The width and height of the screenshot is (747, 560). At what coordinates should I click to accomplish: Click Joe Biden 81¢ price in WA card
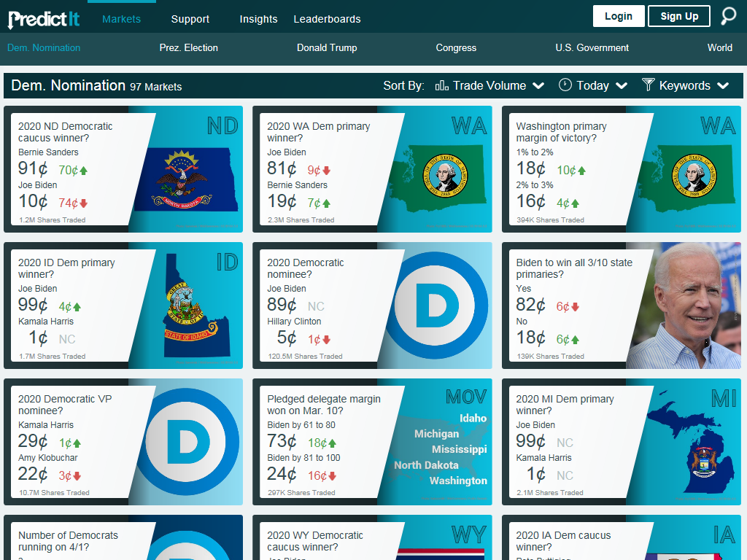tap(282, 168)
